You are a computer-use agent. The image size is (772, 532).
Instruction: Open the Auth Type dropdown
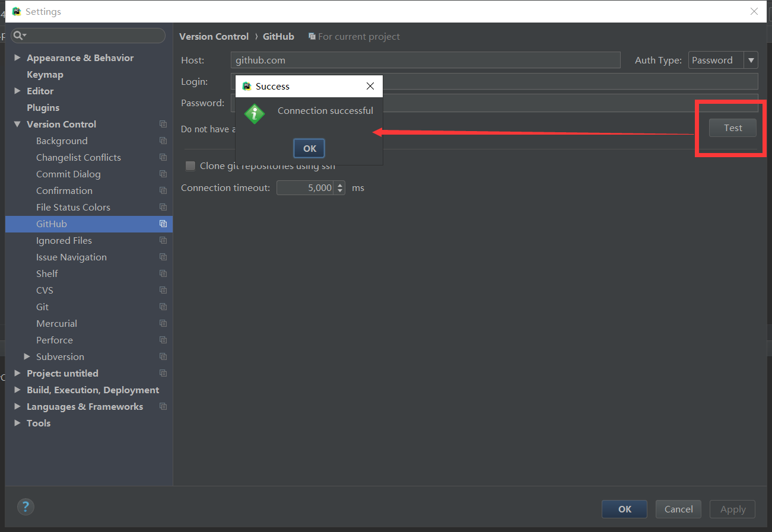tap(751, 60)
